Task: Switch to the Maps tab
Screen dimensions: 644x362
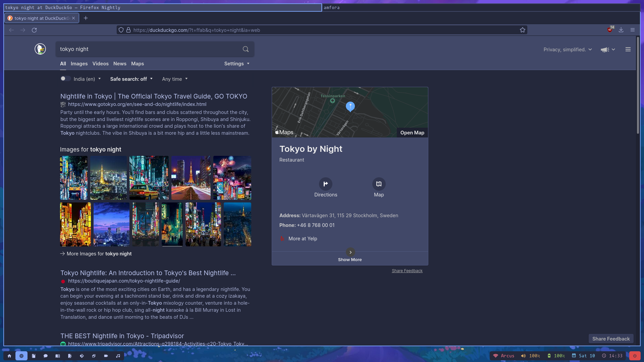Action: [x=138, y=64]
